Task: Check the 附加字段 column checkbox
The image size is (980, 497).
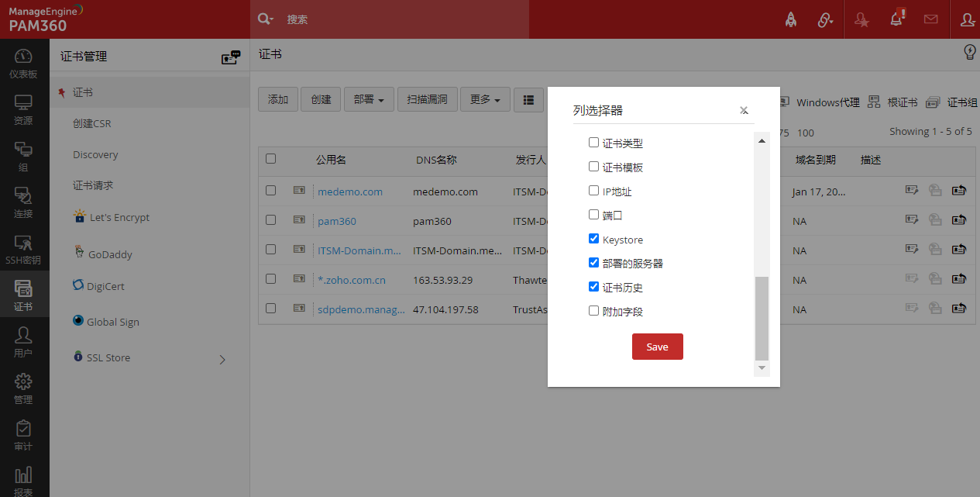Action: 594,311
